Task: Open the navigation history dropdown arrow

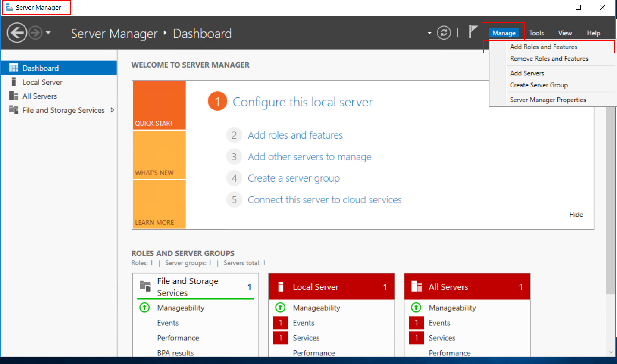Action: (x=48, y=33)
